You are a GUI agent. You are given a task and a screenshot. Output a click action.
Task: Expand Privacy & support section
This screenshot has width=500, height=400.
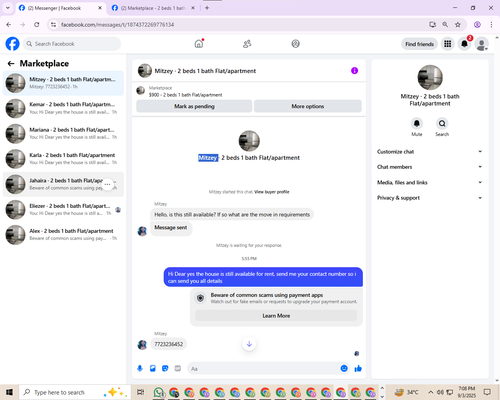430,198
